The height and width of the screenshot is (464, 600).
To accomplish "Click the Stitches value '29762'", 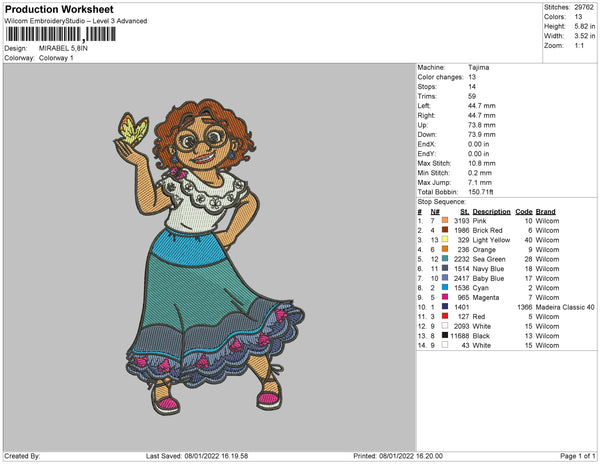I will pyautogui.click(x=584, y=7).
